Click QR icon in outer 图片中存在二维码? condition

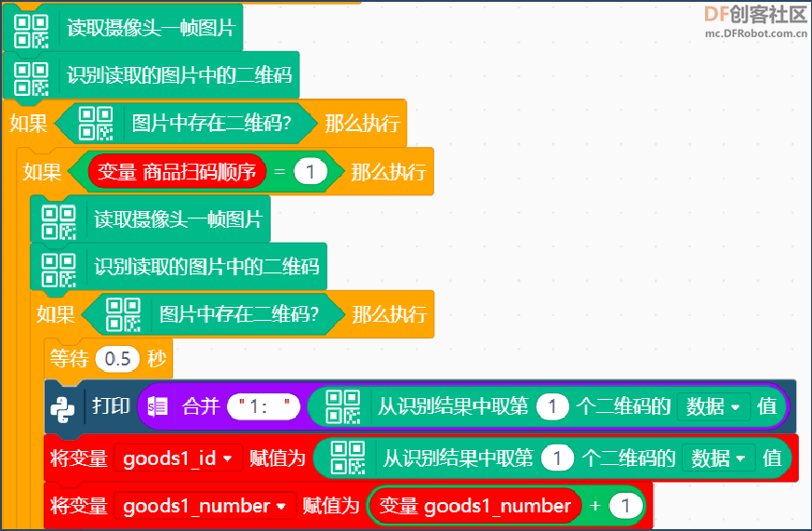(x=96, y=124)
